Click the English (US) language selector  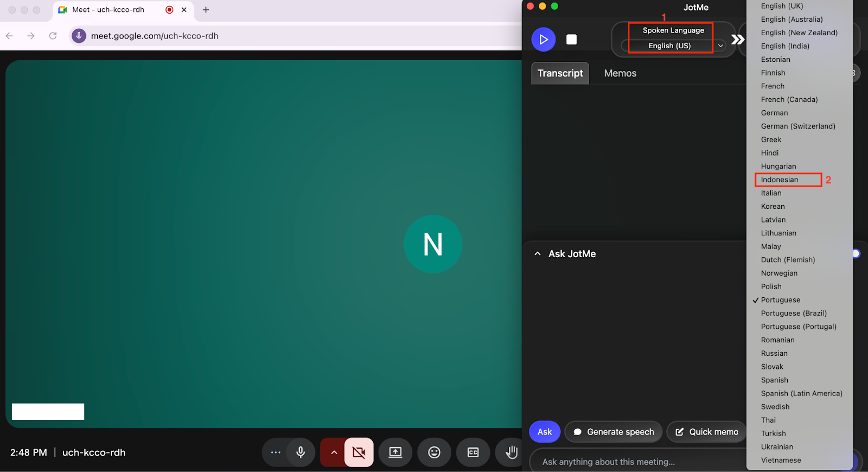pyautogui.click(x=669, y=46)
